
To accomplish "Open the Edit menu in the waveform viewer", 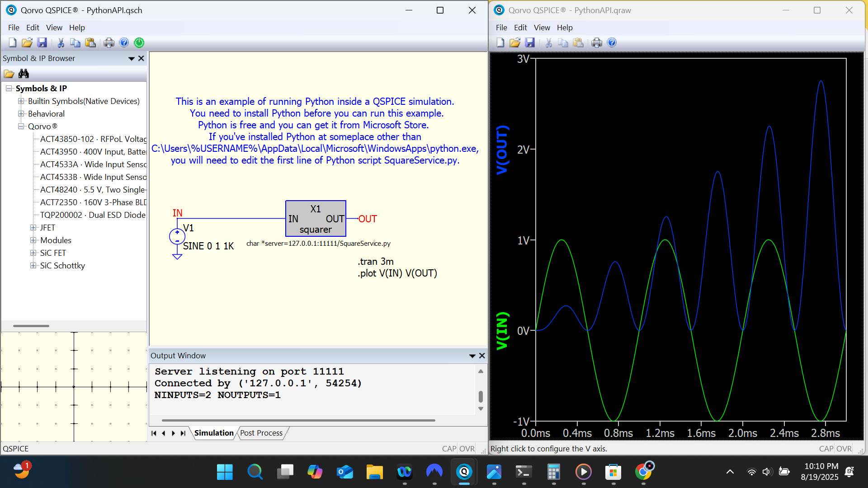I will [x=520, y=28].
